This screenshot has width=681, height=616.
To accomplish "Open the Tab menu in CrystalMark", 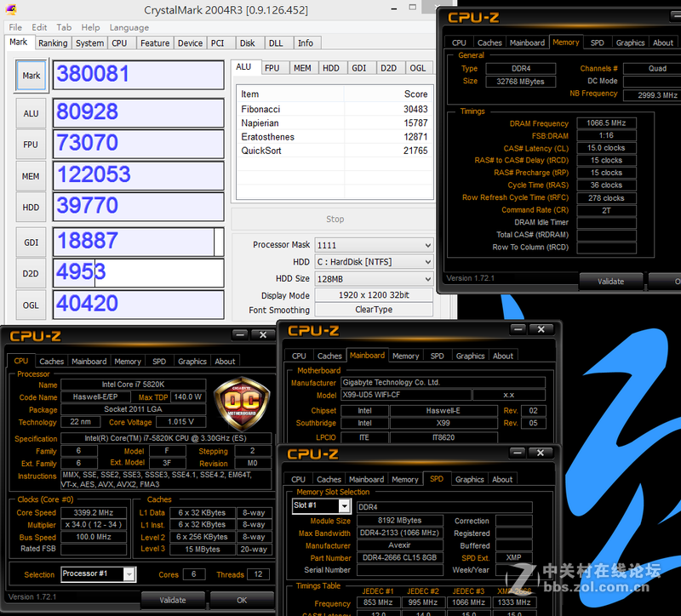I will coord(64,27).
